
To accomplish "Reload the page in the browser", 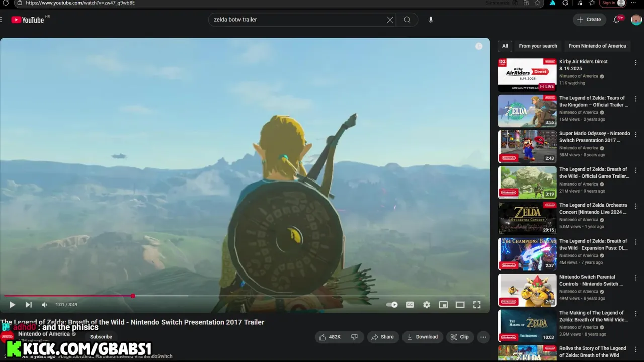I will 6,3.
